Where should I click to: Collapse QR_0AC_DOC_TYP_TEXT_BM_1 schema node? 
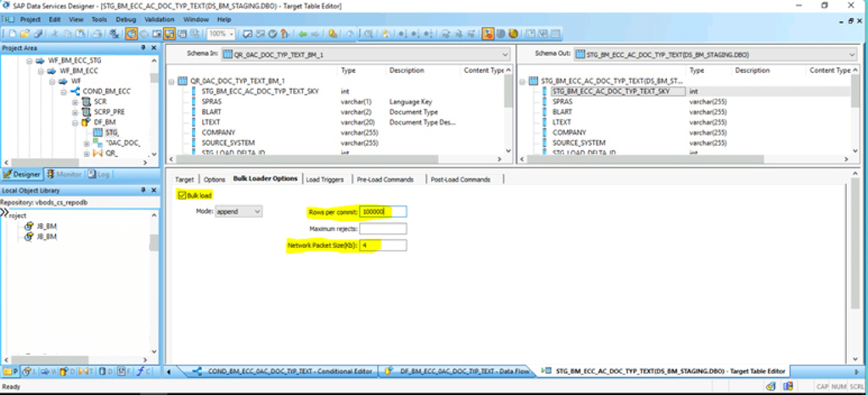click(171, 81)
